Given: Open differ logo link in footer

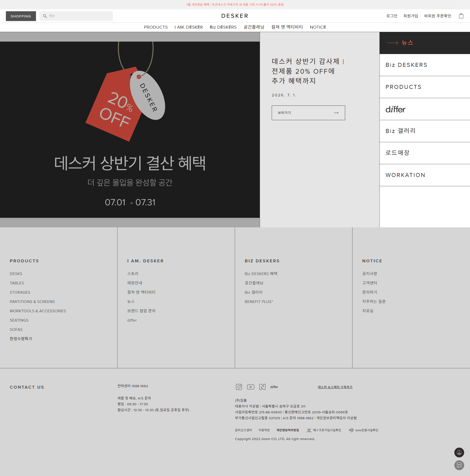Looking at the screenshot, I should click(274, 387).
